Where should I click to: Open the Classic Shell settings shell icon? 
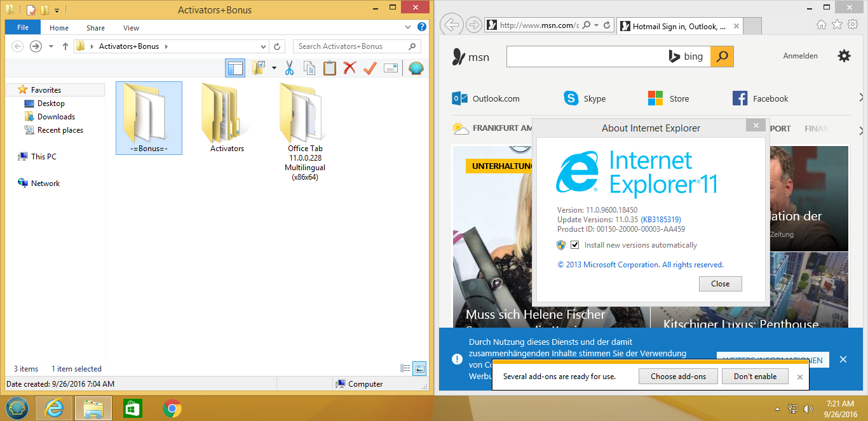[416, 68]
